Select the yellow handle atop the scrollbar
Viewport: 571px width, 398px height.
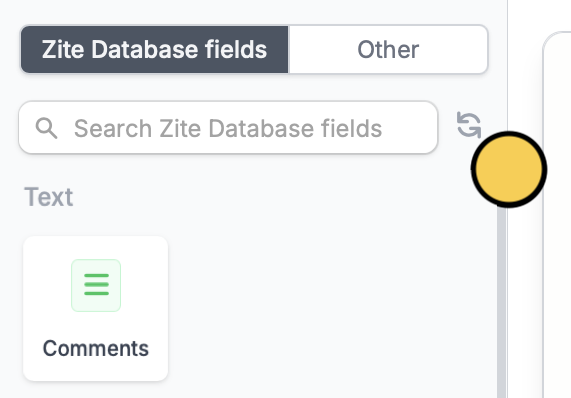click(x=509, y=169)
